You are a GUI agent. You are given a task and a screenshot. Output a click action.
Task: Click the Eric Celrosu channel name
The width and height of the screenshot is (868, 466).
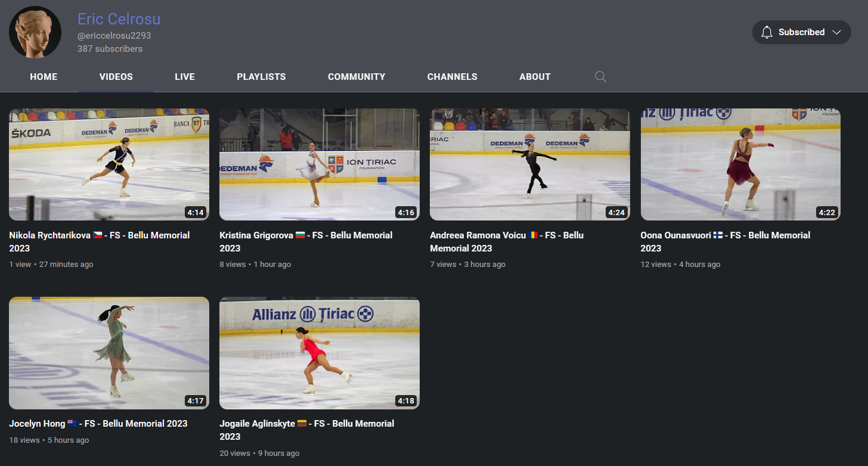coord(119,19)
